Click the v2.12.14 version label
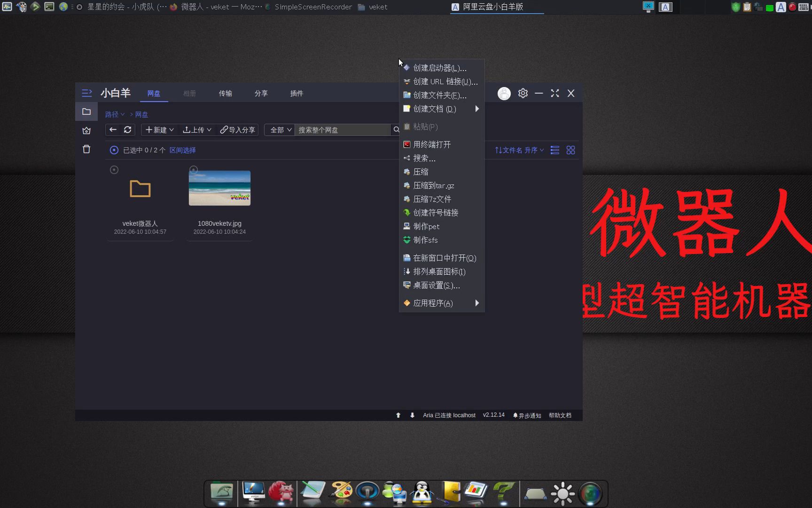Viewport: 812px width, 508px height. [x=493, y=415]
